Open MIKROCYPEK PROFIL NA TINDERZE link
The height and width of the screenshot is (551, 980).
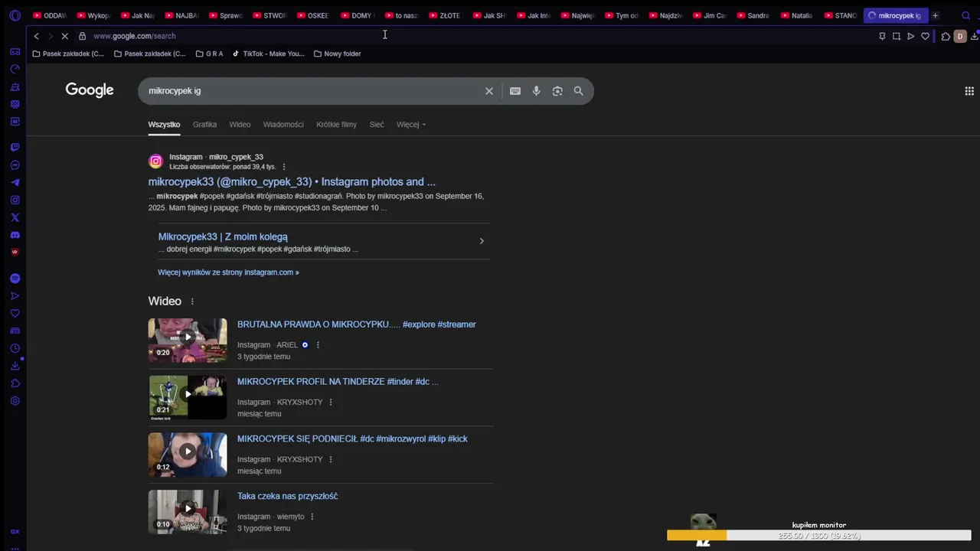tap(338, 382)
